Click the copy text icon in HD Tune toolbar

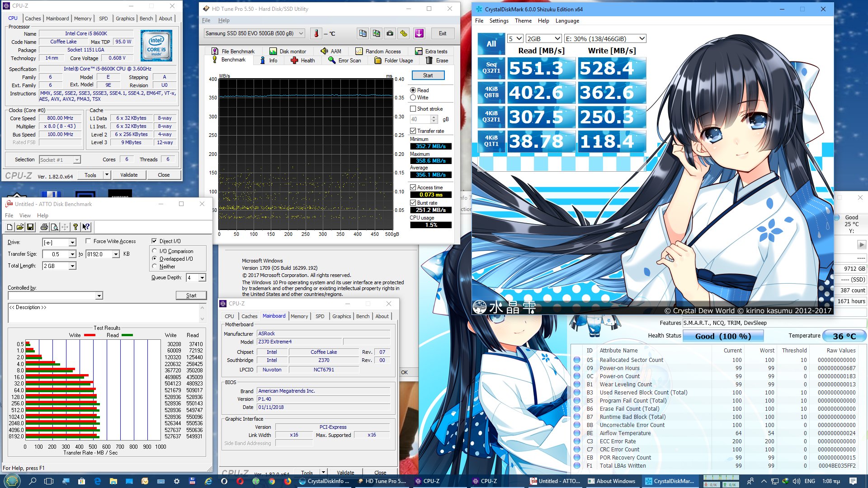(x=363, y=33)
